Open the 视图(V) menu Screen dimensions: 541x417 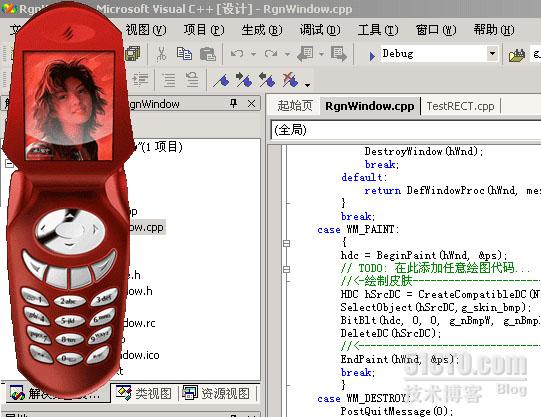coord(146,30)
